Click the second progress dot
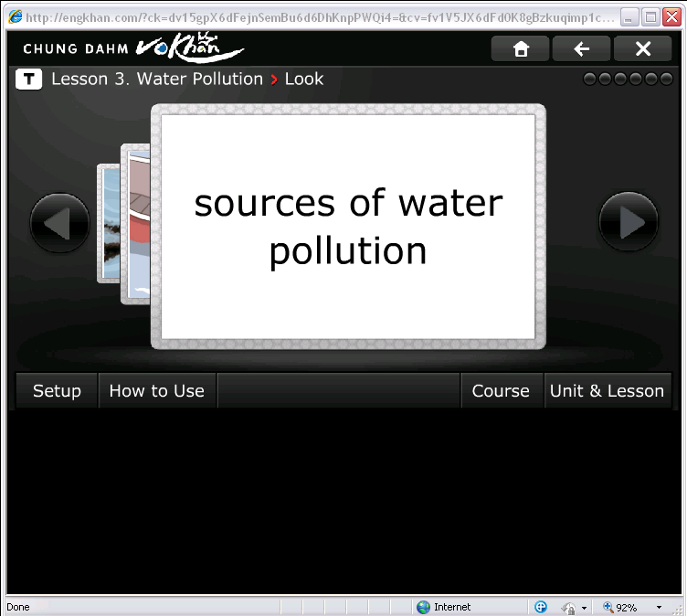The width and height of the screenshot is (687, 616). coord(605,80)
